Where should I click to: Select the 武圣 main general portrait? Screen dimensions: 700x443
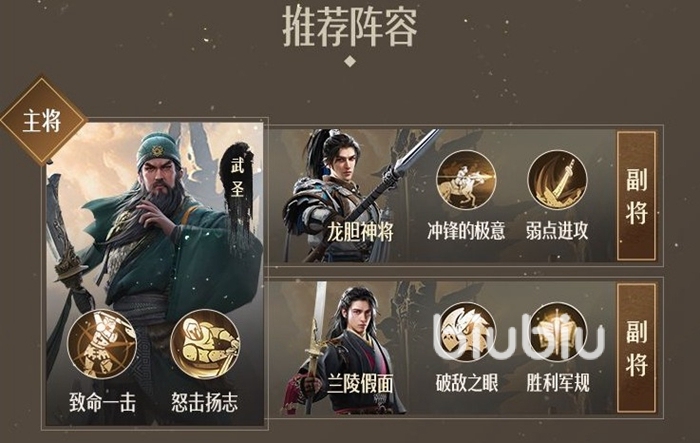155,273
